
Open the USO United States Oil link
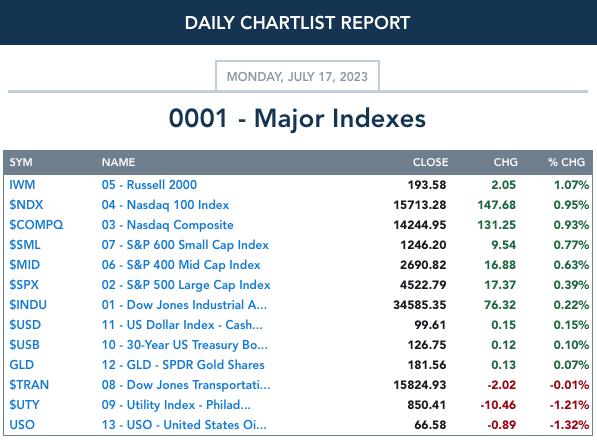[184, 424]
